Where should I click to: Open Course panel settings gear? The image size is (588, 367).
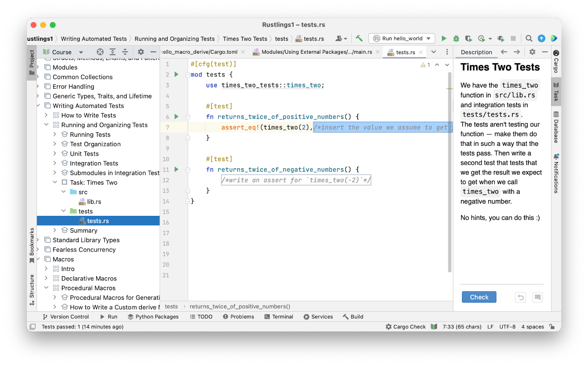(141, 52)
